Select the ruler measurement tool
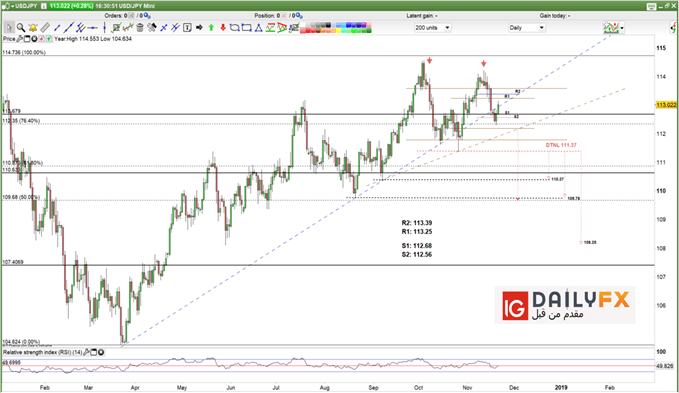Image resolution: width=679 pixels, height=393 pixels. click(x=45, y=28)
